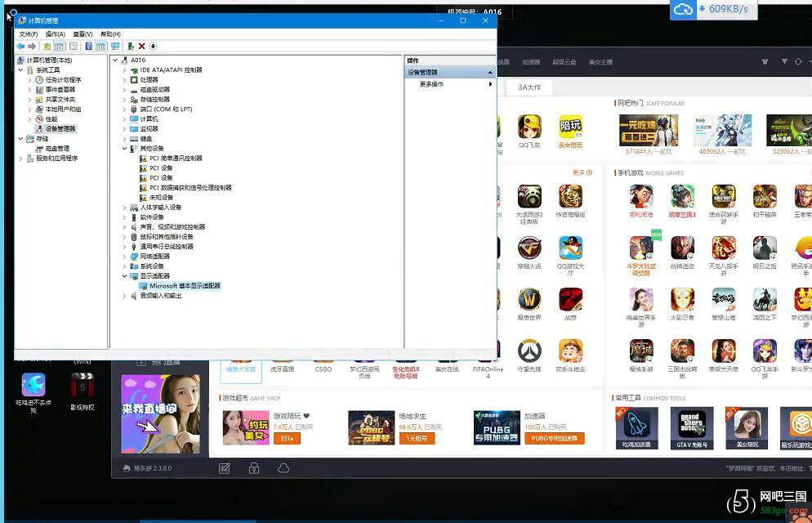812x523 pixels.
Task: Collapse the 其他设备 device category
Action: 124,149
